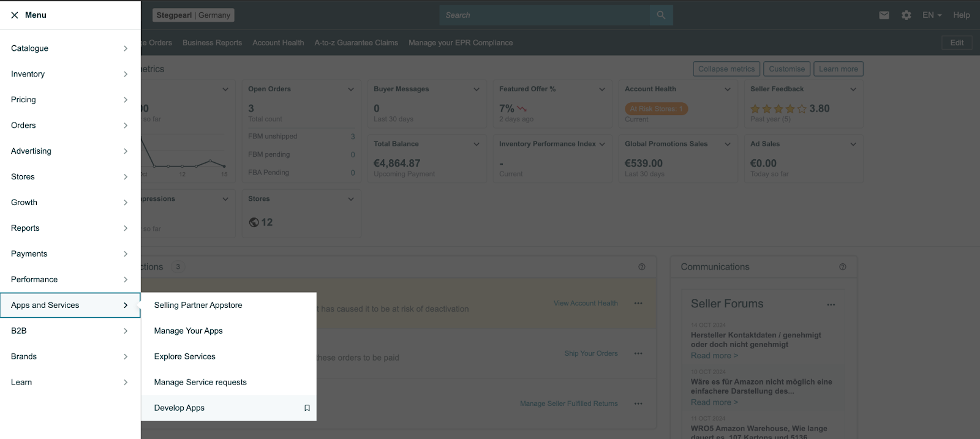Open the mail messages icon
Screen dimensions: 980x439
pyautogui.click(x=884, y=15)
